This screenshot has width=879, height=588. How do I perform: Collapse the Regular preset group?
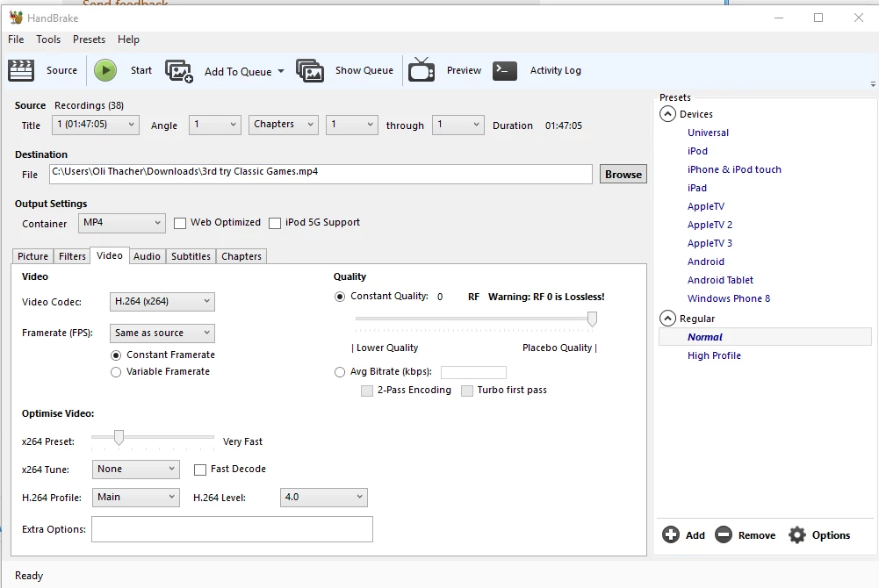tap(667, 318)
